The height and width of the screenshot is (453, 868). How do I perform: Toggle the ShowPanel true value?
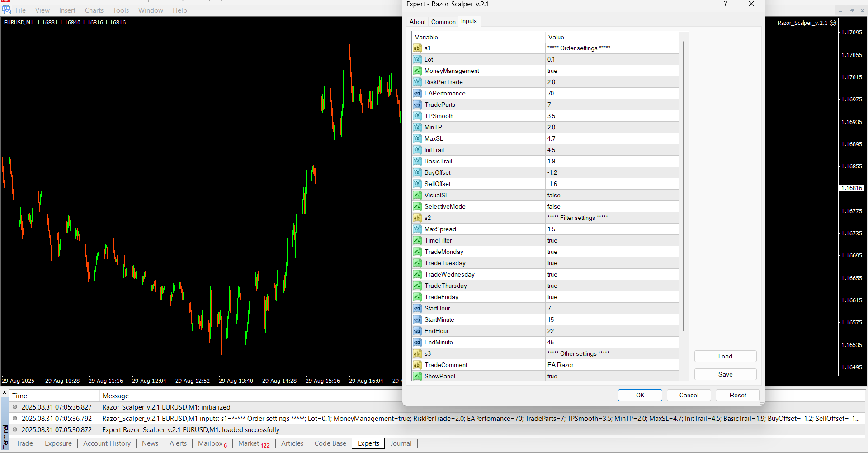(552, 376)
